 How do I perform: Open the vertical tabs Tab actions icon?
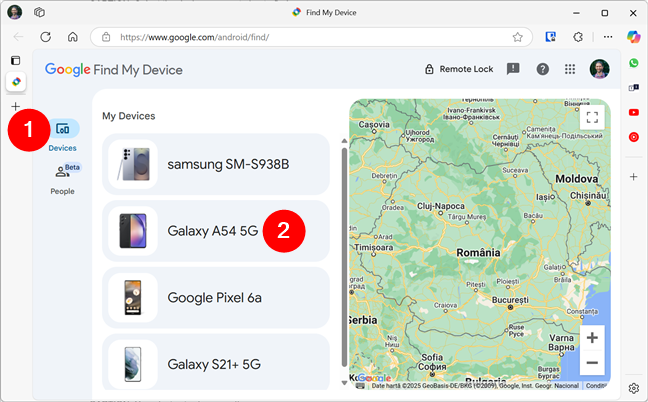[15, 60]
